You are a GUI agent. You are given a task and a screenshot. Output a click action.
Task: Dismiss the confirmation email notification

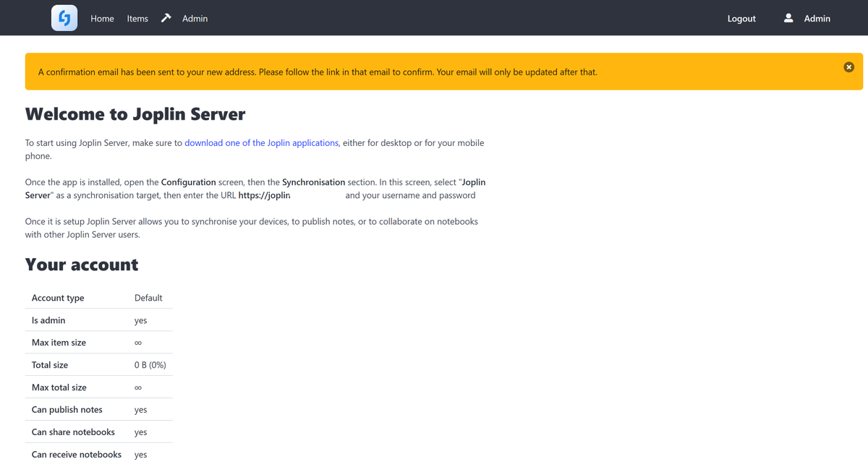click(x=848, y=67)
